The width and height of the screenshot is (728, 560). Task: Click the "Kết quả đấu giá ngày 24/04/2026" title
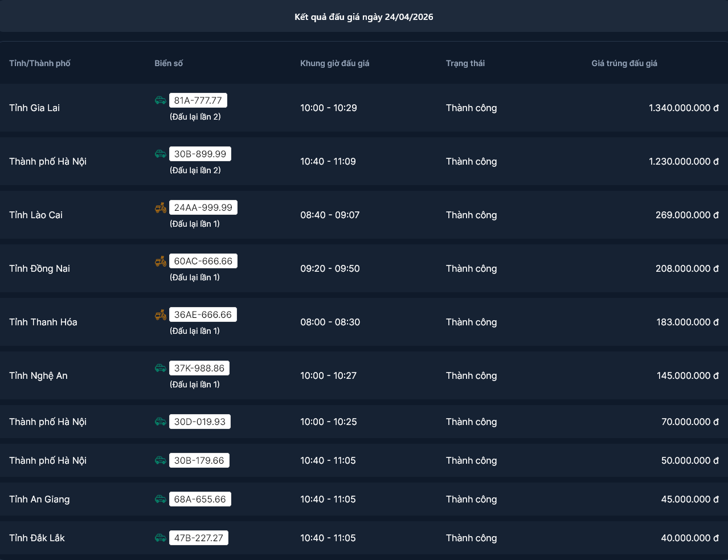(x=364, y=17)
